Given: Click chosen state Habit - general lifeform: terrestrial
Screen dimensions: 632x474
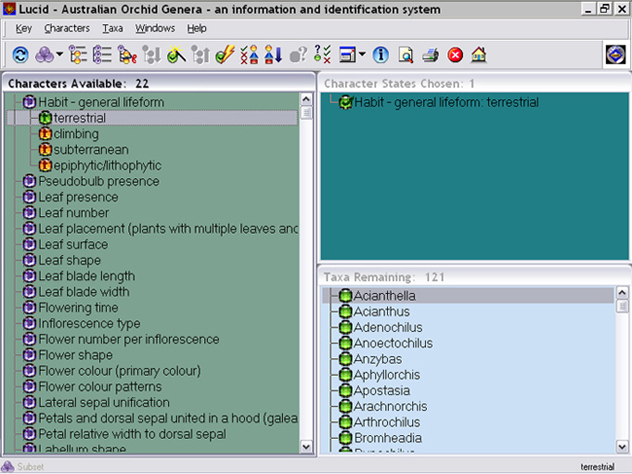Looking at the screenshot, I should 446,102.
